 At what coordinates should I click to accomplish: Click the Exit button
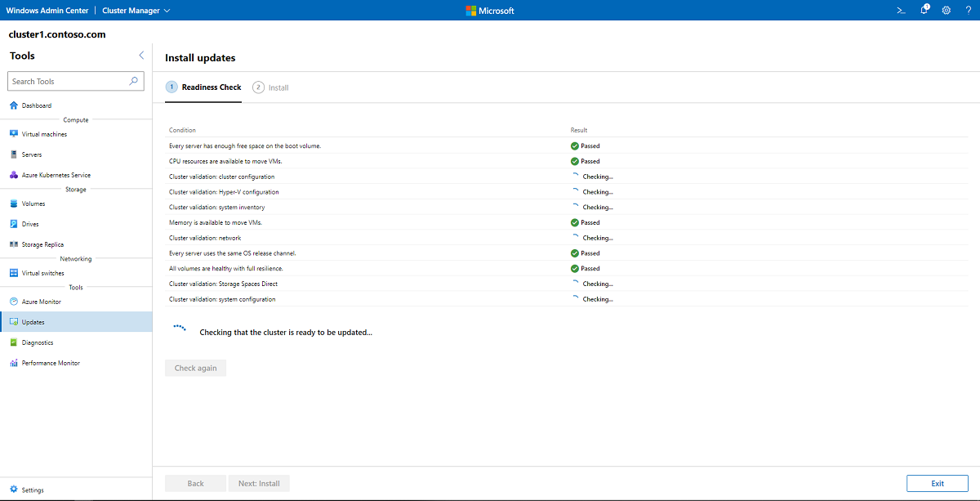937,483
